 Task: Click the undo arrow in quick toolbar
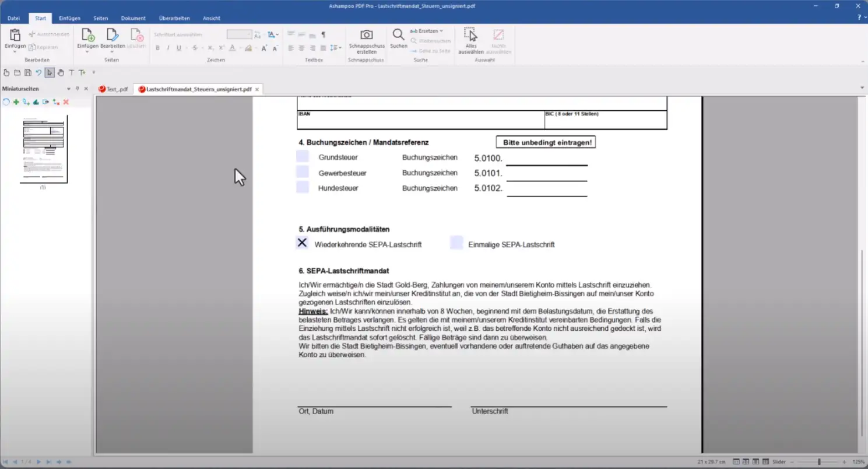click(x=38, y=72)
